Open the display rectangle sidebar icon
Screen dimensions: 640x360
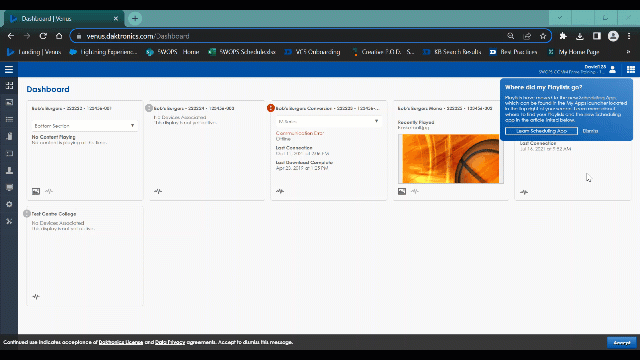tap(9, 153)
